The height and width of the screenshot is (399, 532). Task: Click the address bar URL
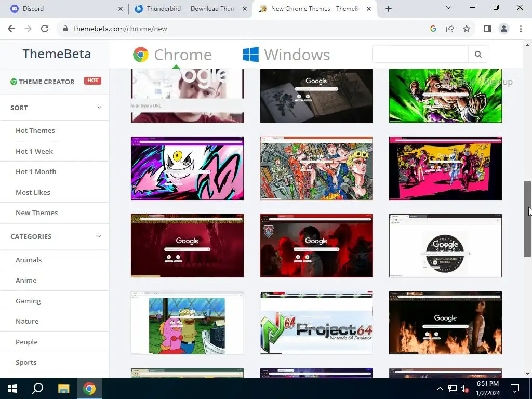pyautogui.click(x=121, y=29)
